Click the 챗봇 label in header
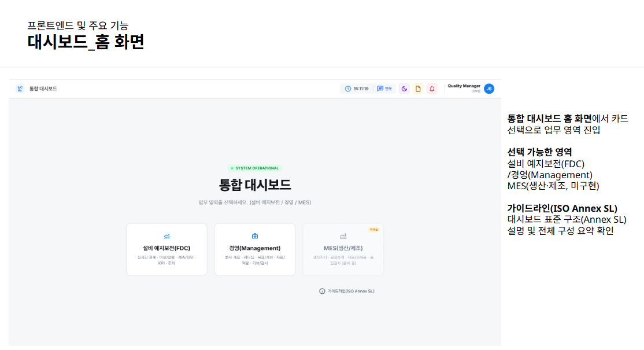This screenshot has width=644, height=350. [x=388, y=89]
